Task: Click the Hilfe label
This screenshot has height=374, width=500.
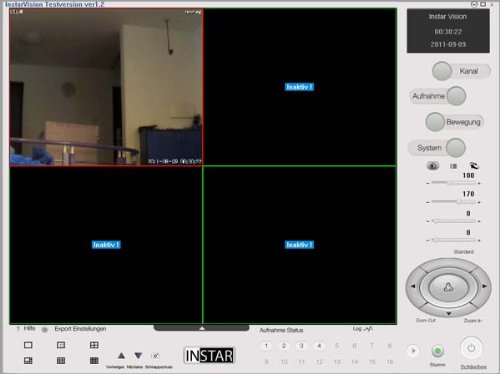Action: click(29, 328)
